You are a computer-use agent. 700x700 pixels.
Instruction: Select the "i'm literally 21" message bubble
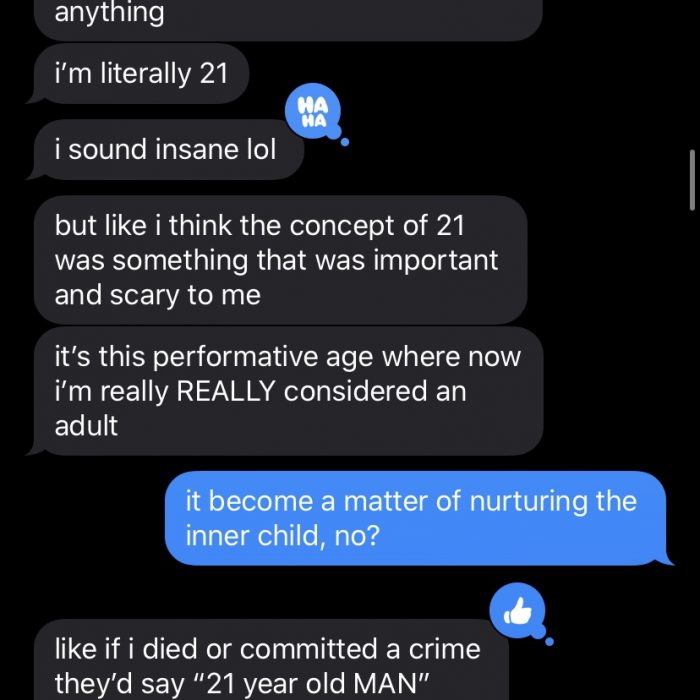tap(141, 73)
